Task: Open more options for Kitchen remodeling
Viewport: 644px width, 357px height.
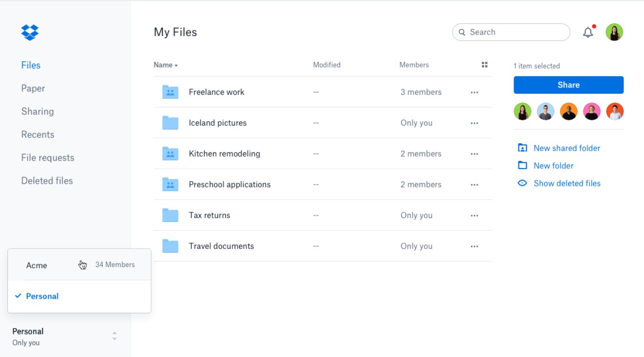Action: click(474, 154)
